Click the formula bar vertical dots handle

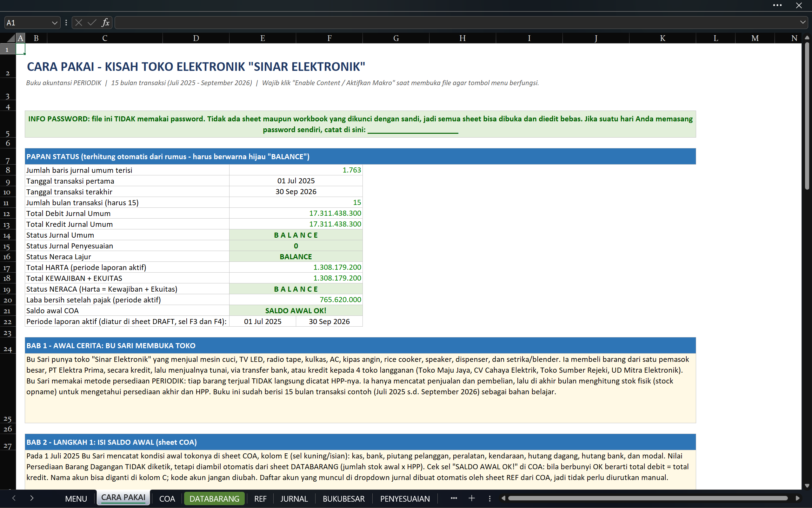66,23
